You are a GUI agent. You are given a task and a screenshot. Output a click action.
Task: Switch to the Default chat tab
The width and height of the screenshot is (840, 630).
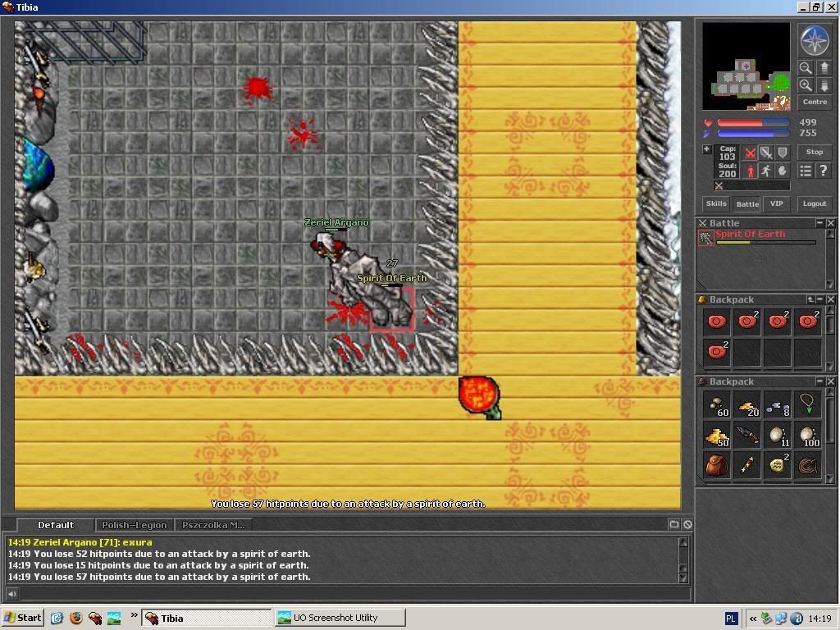56,525
